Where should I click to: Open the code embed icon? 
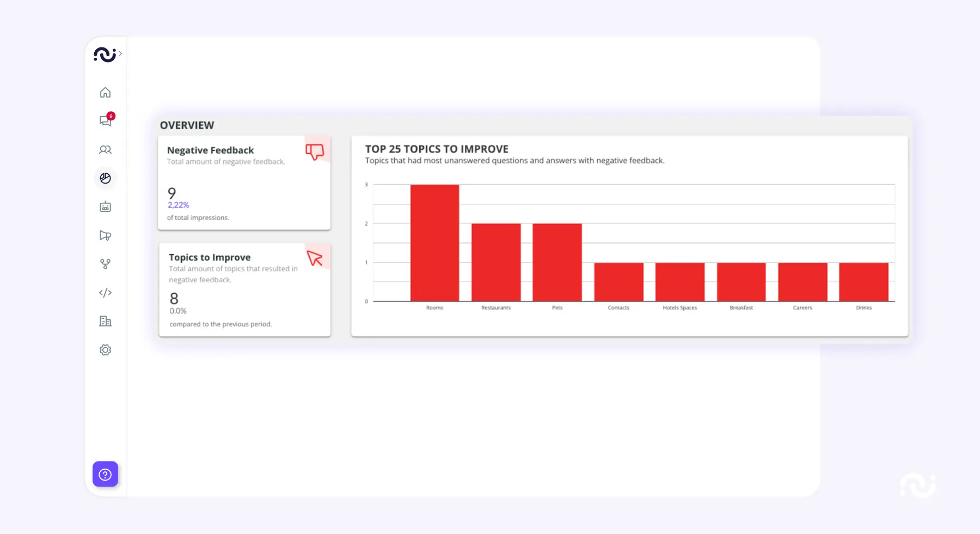coord(105,293)
